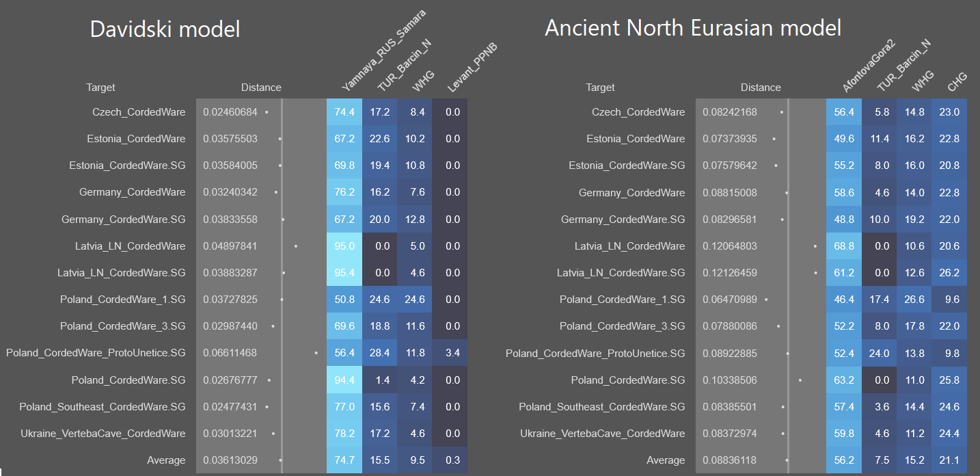Click WHG cell 26.6 in Poland_CordedWare_1.SG row
Image resolution: width=980 pixels, height=476 pixels.
pos(914,300)
